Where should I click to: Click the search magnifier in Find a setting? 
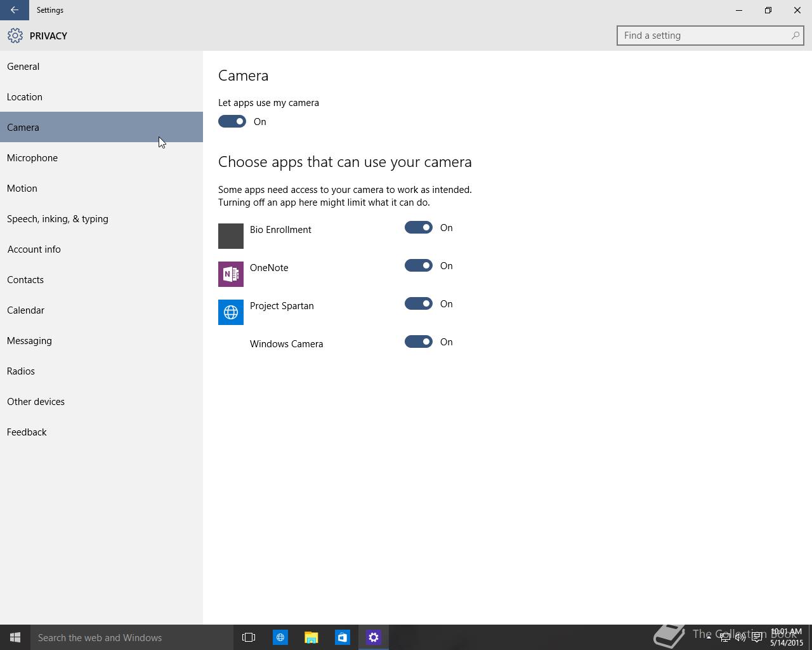click(795, 36)
